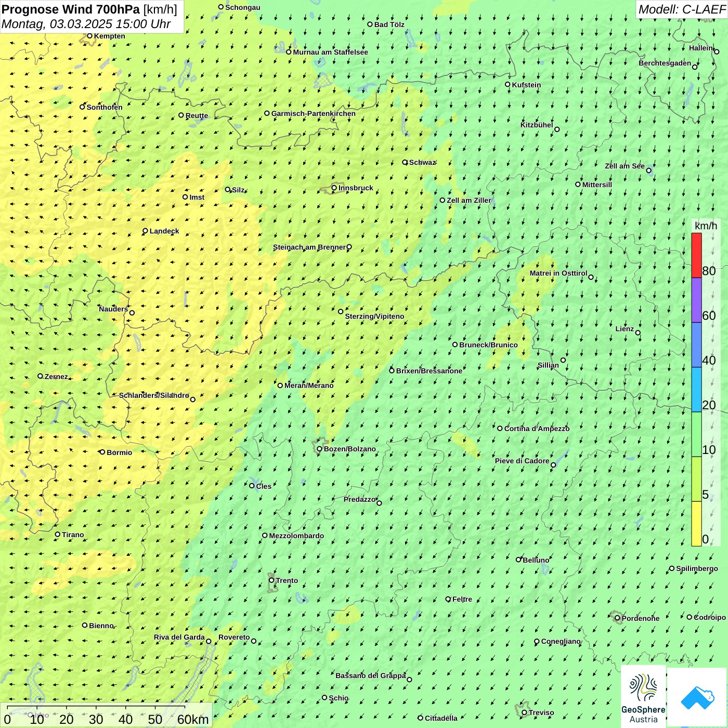Viewport: 728px width, 728px height.
Task: Click the 'Matrei in Osttirol' label
Action: coord(558,273)
